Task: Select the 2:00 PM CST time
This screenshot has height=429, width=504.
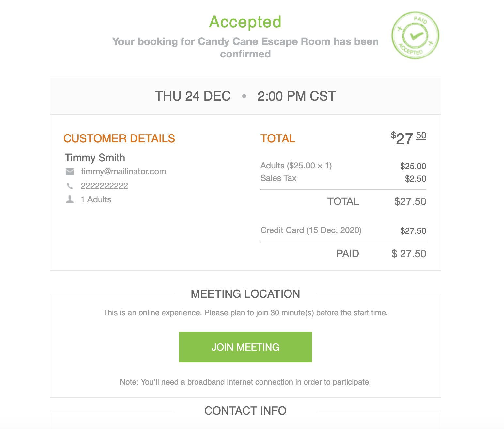Action: point(296,96)
